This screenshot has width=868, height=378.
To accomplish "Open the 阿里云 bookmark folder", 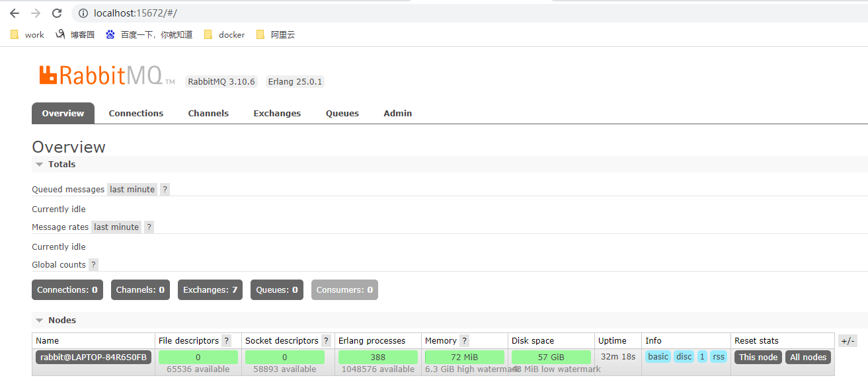I will click(x=275, y=35).
